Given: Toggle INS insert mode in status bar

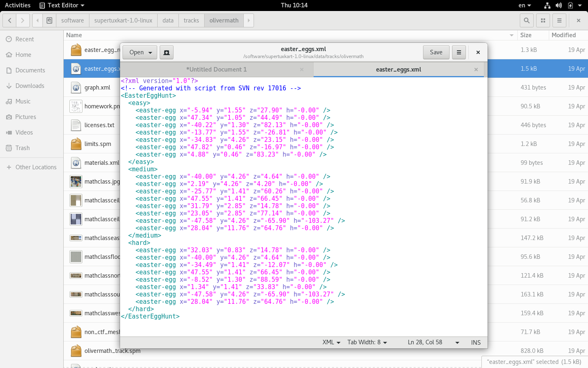Looking at the screenshot, I should (x=476, y=343).
